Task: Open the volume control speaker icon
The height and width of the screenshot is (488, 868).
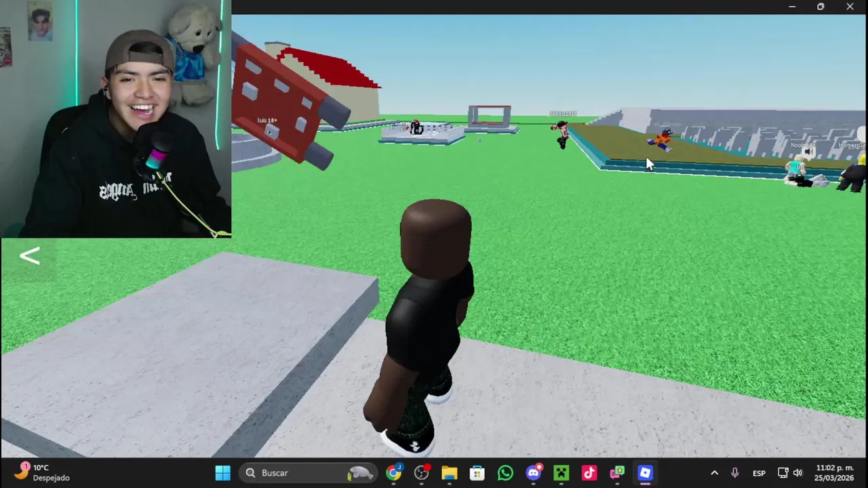Action: tap(798, 473)
